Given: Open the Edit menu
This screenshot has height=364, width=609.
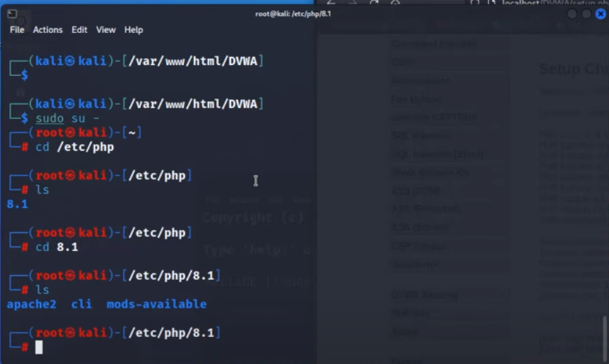Looking at the screenshot, I should pos(79,30).
